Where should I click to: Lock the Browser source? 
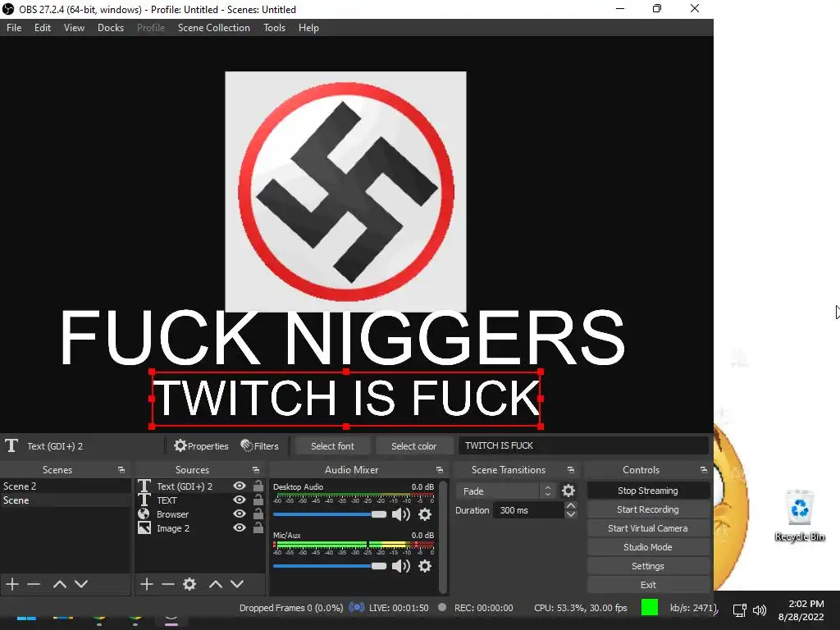[258, 514]
